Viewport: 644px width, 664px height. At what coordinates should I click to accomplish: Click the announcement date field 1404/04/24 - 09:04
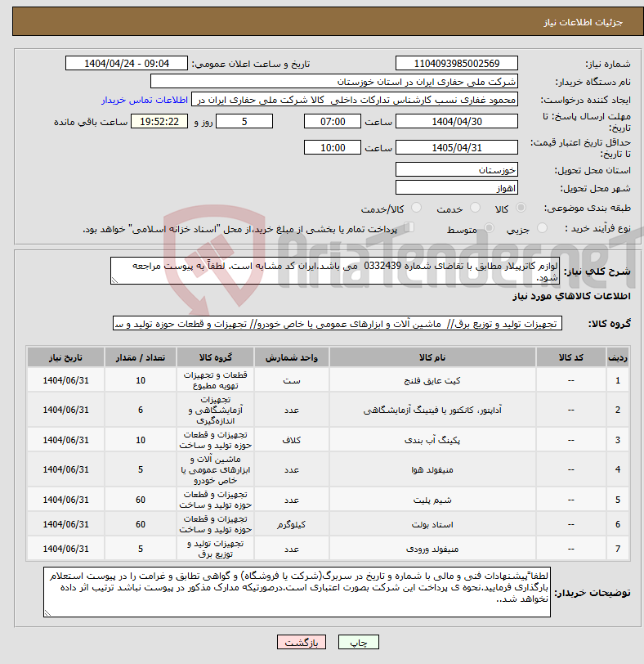click(127, 64)
